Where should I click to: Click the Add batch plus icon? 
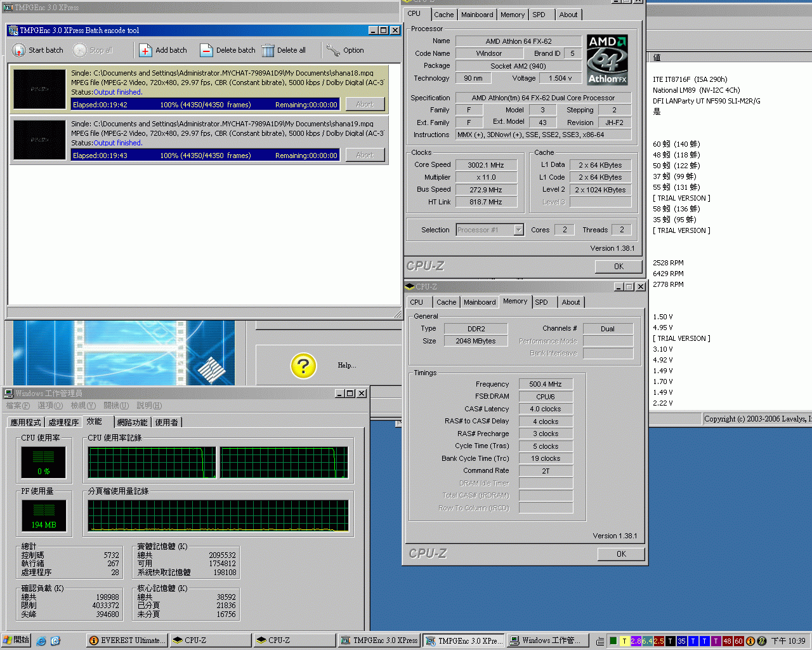pyautogui.click(x=145, y=50)
